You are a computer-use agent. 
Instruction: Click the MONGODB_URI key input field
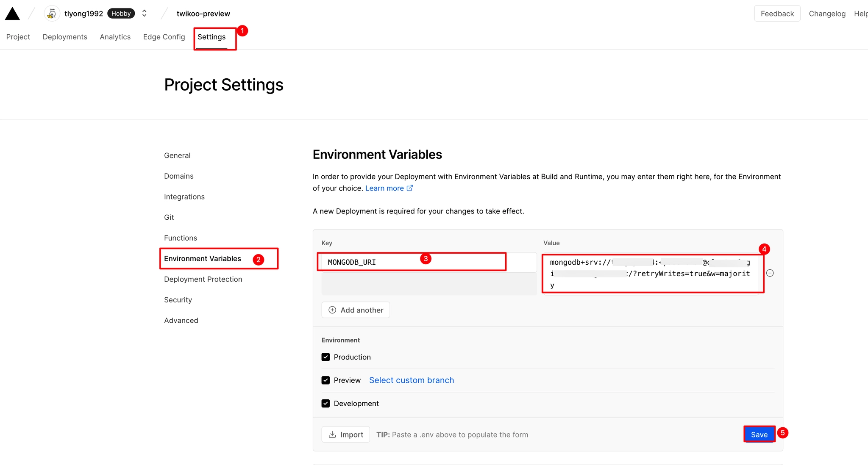click(x=429, y=262)
